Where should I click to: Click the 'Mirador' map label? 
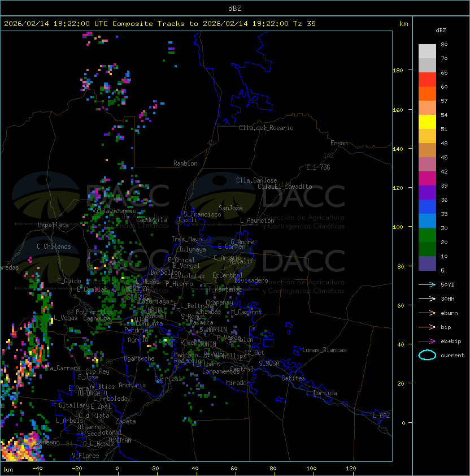[x=238, y=383]
